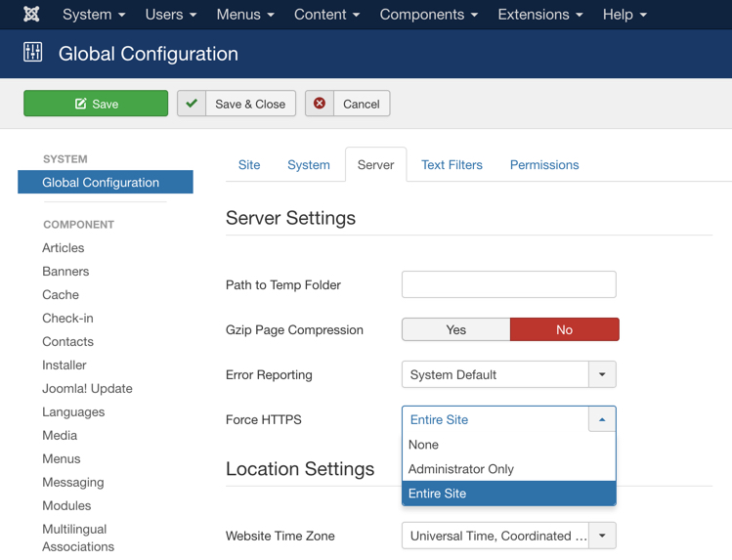This screenshot has height=560, width=732.
Task: Switch to the Site tab
Action: pos(249,165)
